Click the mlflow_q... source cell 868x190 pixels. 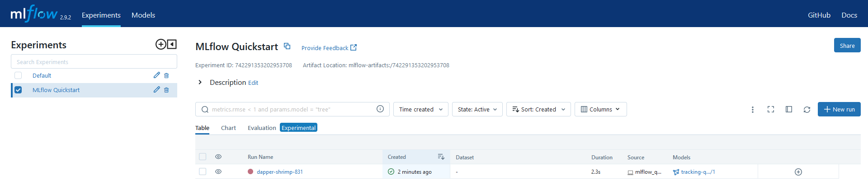tap(644, 172)
